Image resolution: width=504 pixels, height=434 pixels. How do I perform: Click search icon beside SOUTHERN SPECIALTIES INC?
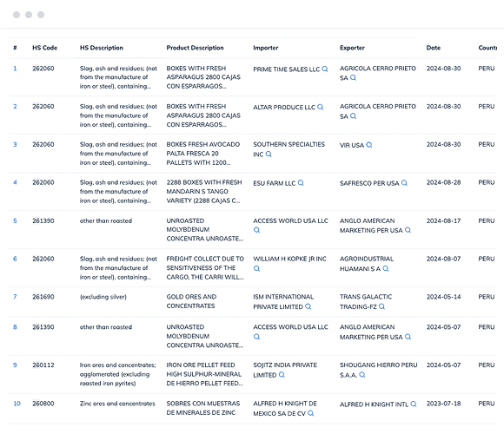pos(269,155)
